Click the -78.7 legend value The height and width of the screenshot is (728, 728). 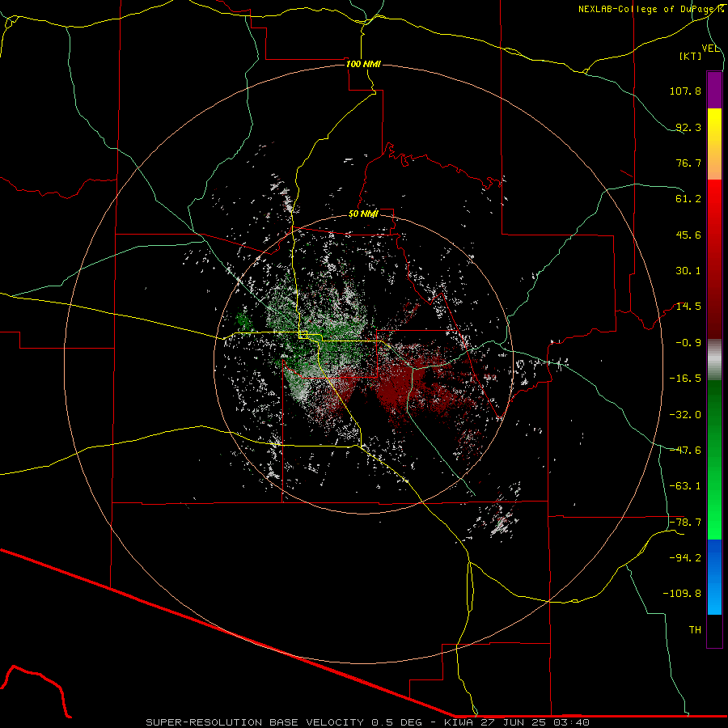coord(685,523)
